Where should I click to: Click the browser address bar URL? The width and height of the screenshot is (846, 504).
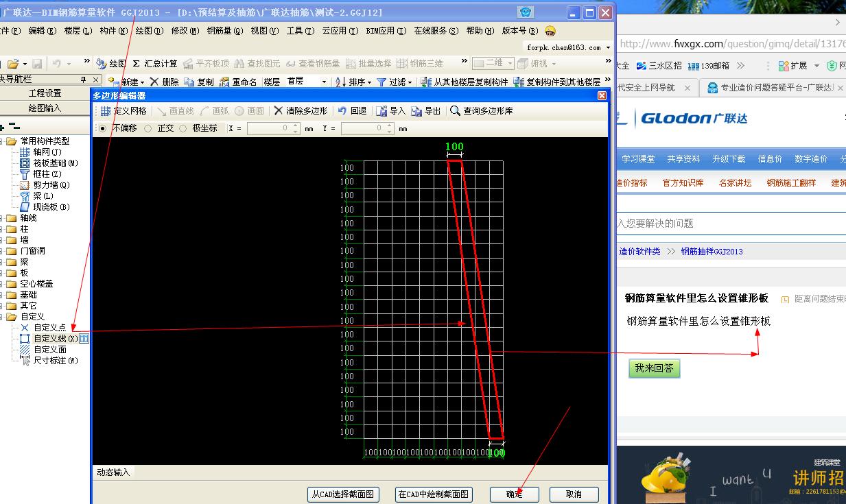point(731,44)
